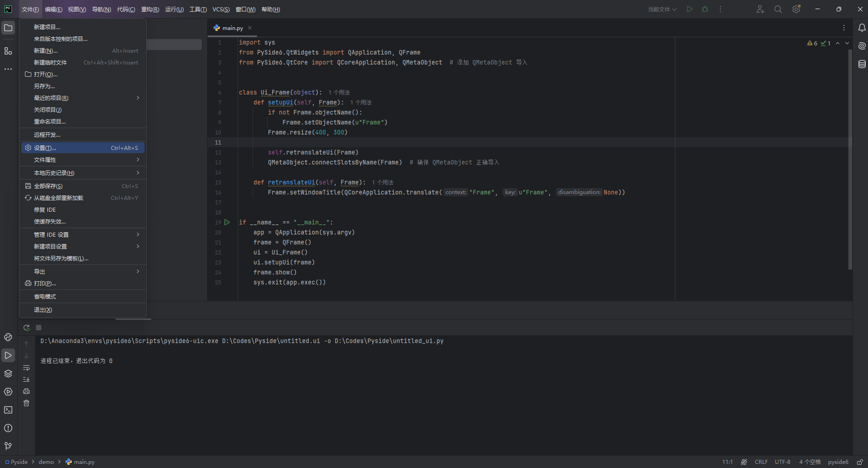Image resolution: width=868 pixels, height=468 pixels.
Task: Open the 当前文件 run configuration dropdown
Action: point(662,9)
